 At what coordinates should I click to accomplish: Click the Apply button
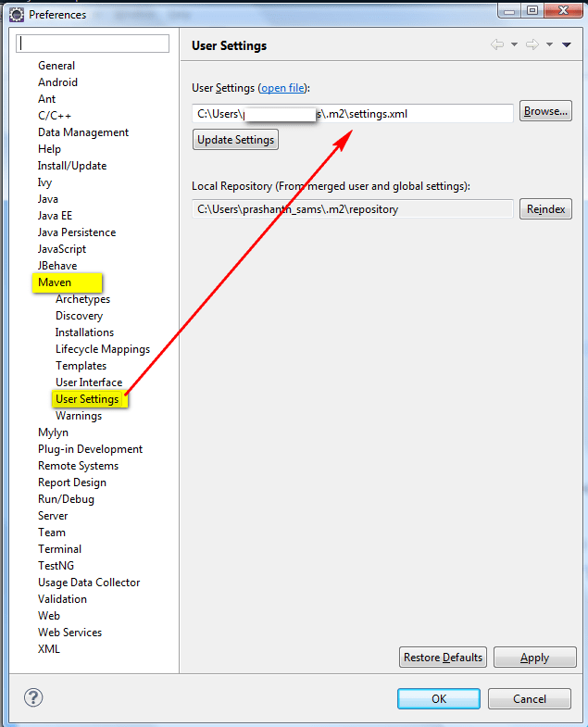tap(534, 658)
